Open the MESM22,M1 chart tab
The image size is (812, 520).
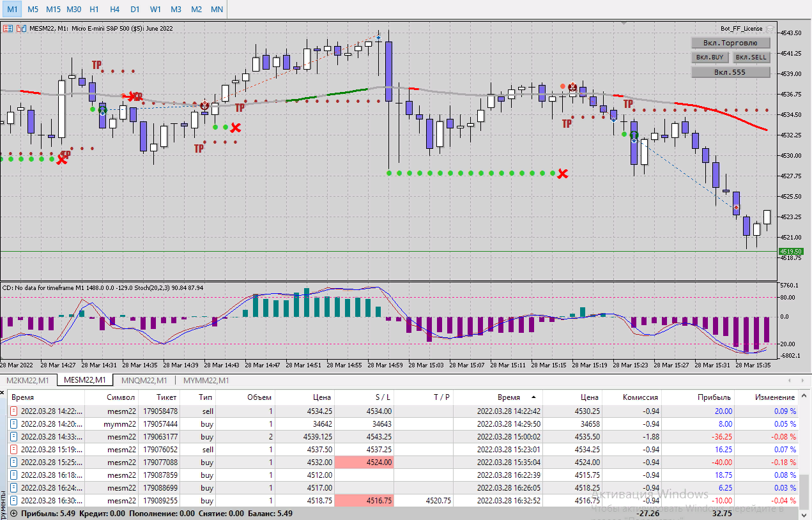85,380
